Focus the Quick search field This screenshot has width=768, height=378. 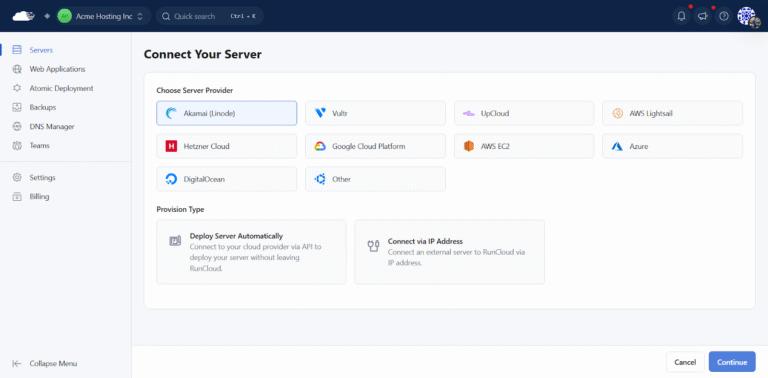coord(210,16)
